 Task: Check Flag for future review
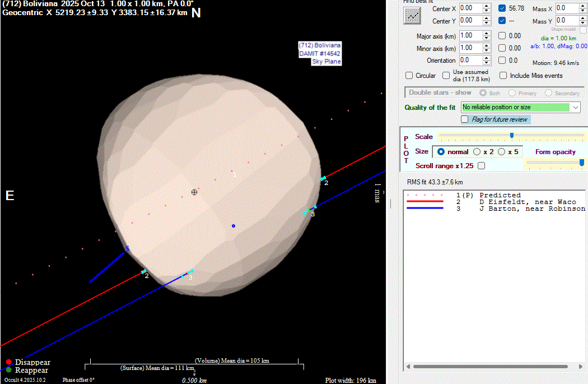(465, 119)
